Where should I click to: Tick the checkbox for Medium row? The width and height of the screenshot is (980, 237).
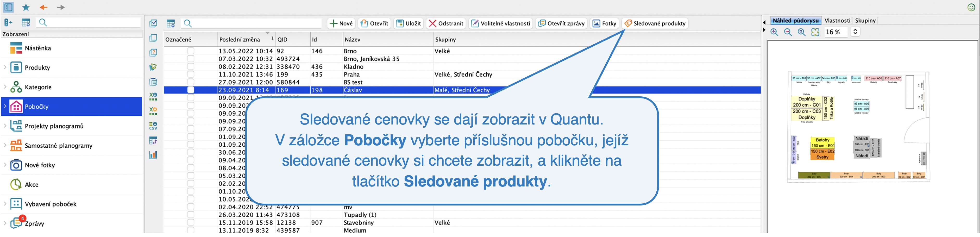click(x=191, y=230)
